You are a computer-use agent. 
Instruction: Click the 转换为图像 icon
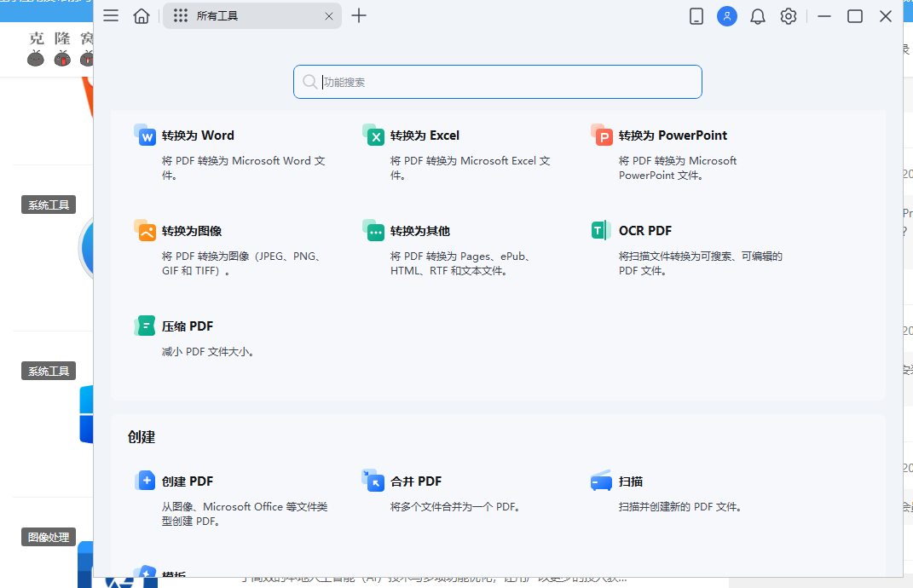tap(145, 231)
